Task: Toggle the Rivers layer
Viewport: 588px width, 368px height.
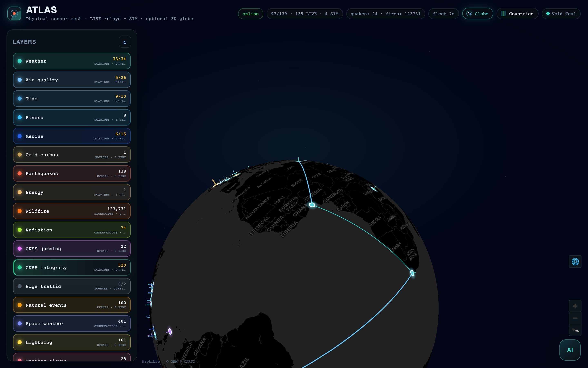Action: [x=72, y=117]
